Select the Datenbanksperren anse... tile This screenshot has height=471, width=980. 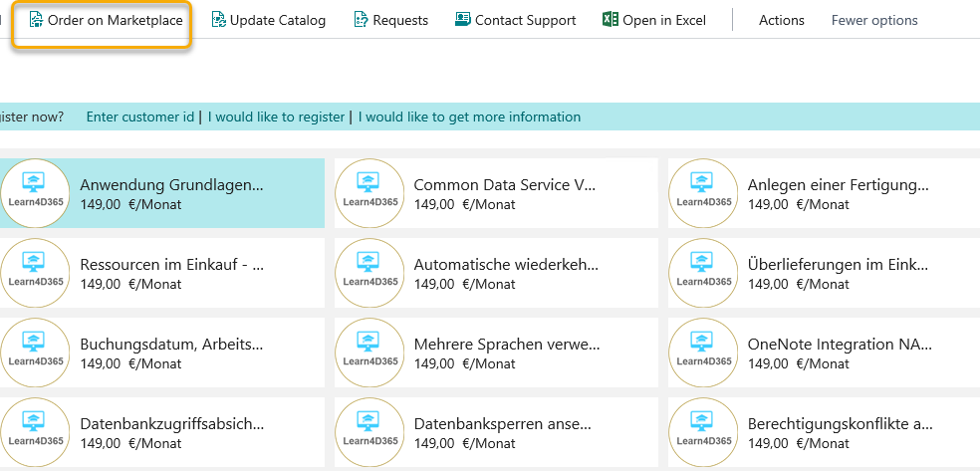tap(506, 432)
